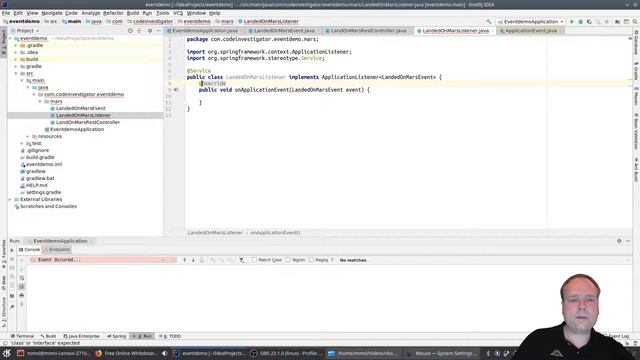Click the console search field 'Event Occured...'

pyautogui.click(x=102, y=260)
